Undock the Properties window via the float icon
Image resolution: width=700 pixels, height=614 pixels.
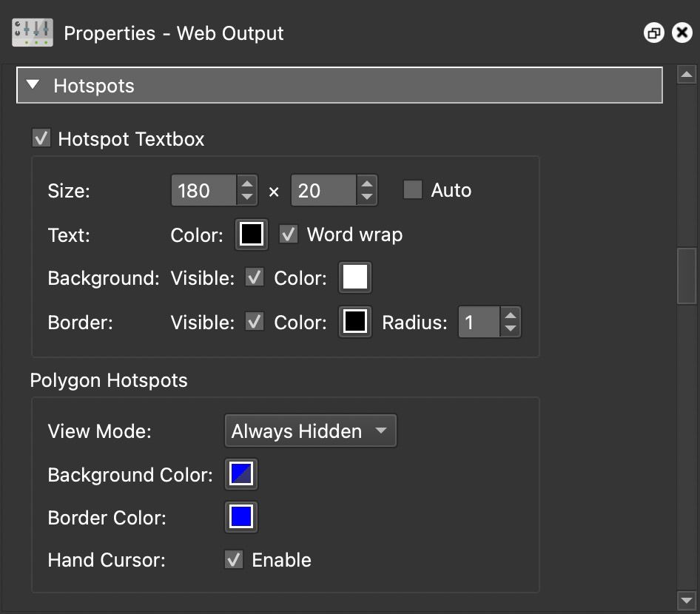(653, 33)
